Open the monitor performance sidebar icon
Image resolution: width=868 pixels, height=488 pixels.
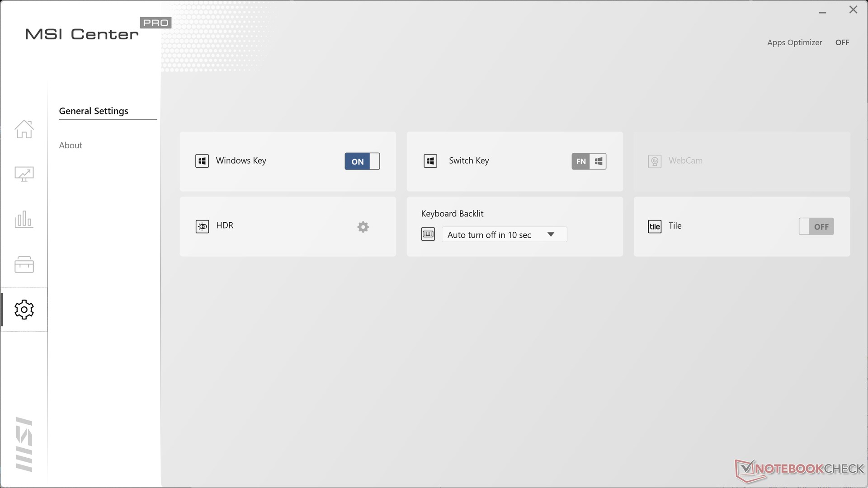pyautogui.click(x=24, y=174)
